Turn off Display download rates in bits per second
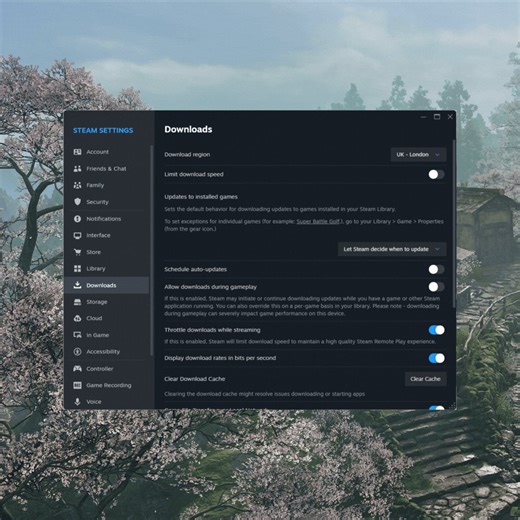 pos(436,358)
